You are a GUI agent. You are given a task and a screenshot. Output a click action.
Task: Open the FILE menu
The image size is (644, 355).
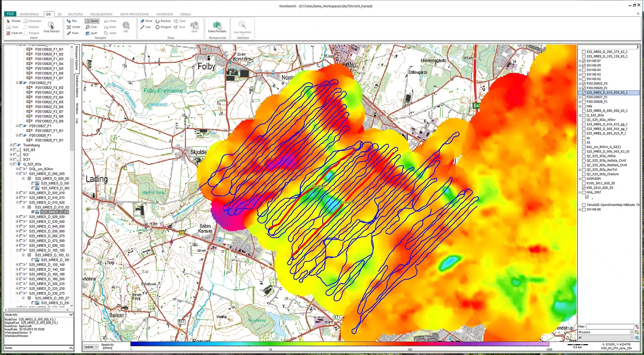[x=10, y=14]
